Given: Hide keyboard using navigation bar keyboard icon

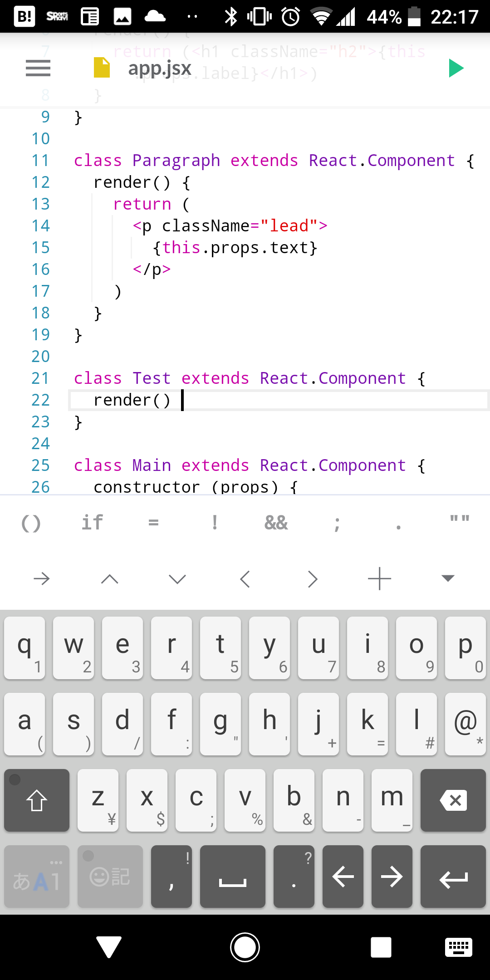Looking at the screenshot, I should pyautogui.click(x=458, y=947).
